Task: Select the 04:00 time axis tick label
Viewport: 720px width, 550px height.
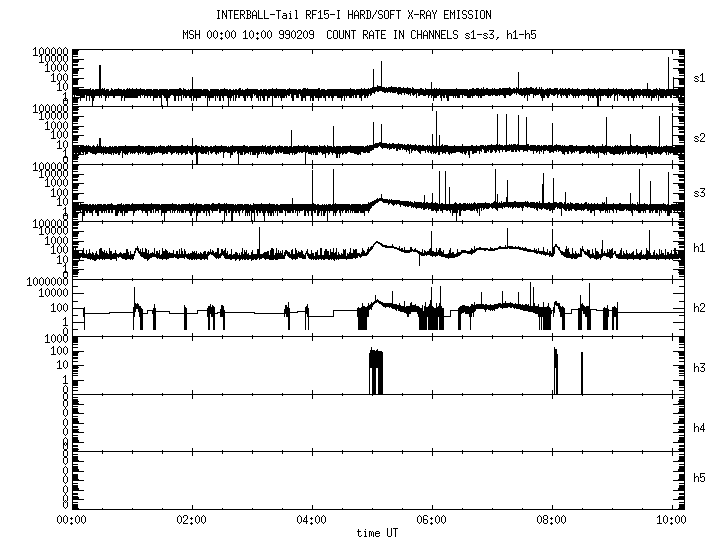Action: (311, 521)
